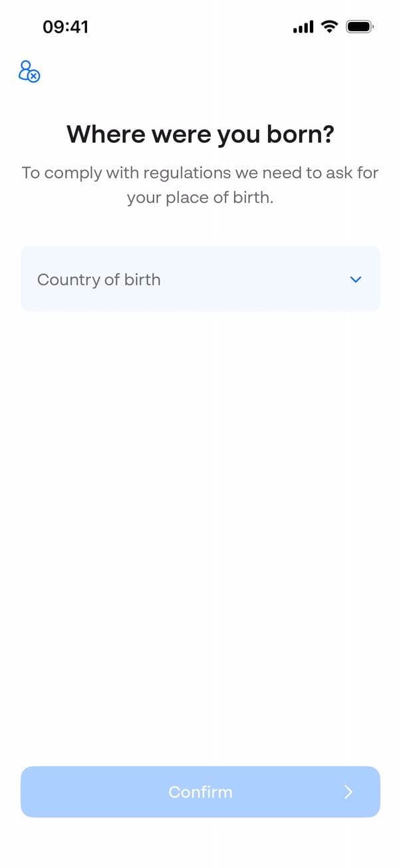Screen dimensions: 401x868
Task: Click the word "Where" in the title
Action: [x=106, y=134]
